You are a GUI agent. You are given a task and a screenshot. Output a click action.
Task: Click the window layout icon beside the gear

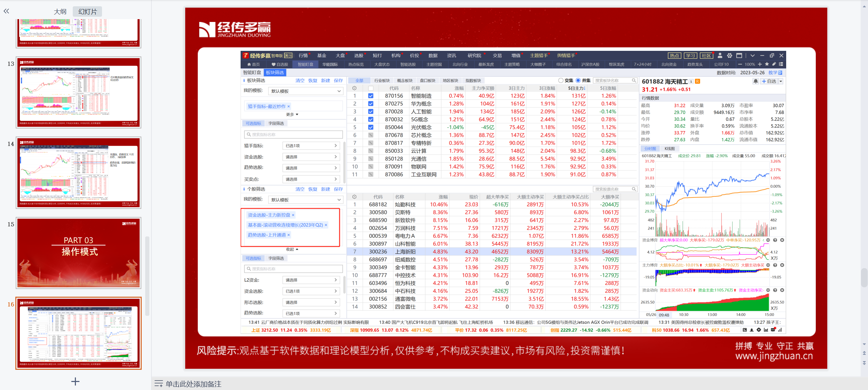pyautogui.click(x=739, y=55)
